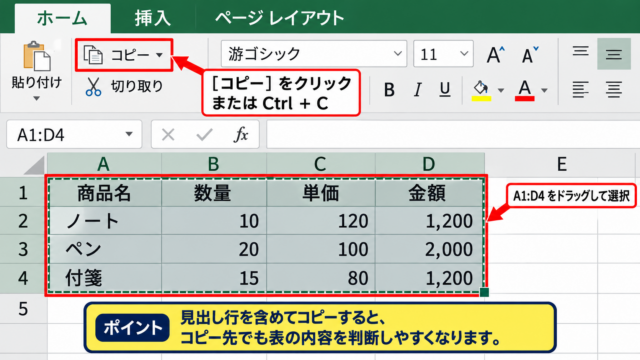Click the formula bar input area
Viewport: 640px width, 360px height.
[x=453, y=134]
